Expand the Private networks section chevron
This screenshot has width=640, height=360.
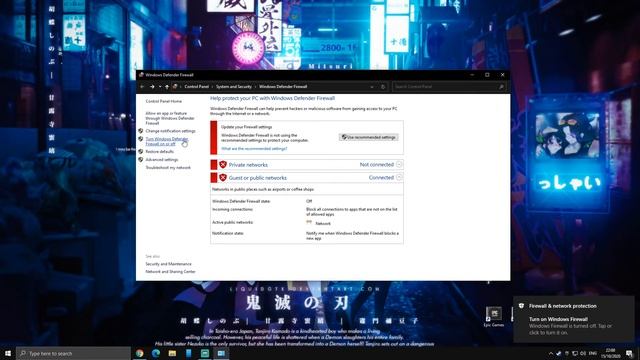[x=399, y=164]
